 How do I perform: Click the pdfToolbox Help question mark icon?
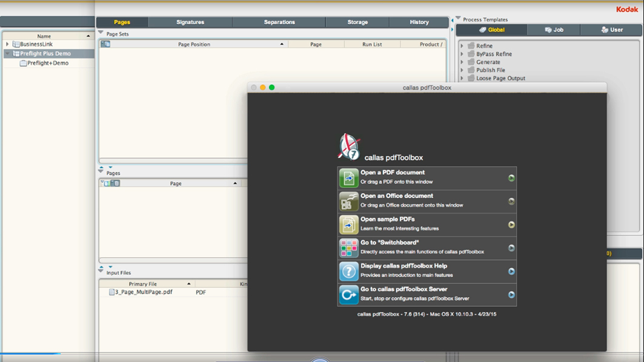348,271
